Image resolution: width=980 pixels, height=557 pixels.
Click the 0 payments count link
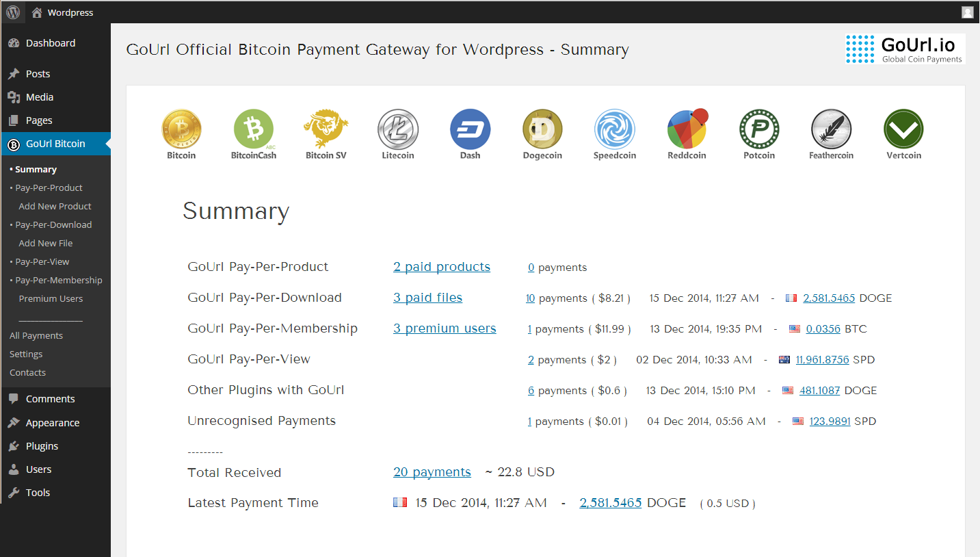click(531, 268)
